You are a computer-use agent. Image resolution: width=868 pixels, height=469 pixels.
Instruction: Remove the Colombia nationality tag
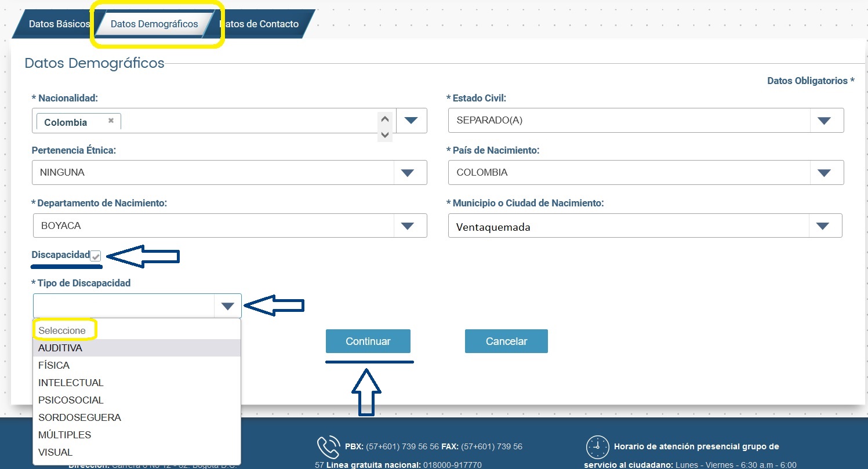[111, 121]
